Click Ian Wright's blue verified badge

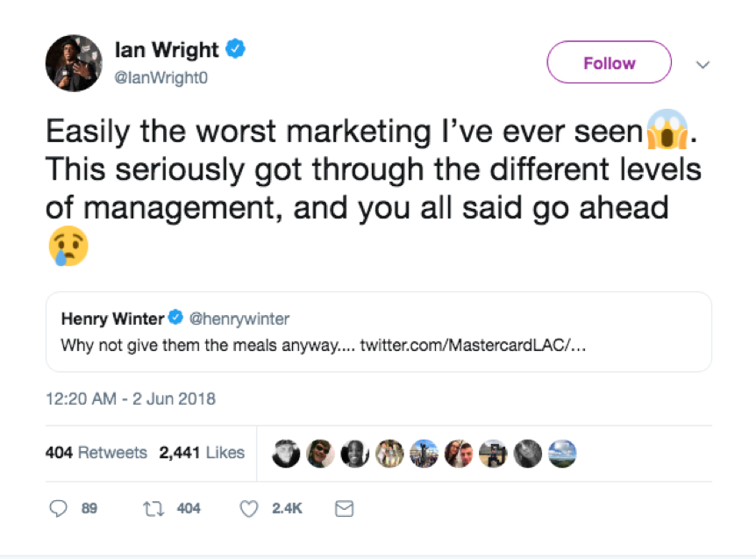235,49
